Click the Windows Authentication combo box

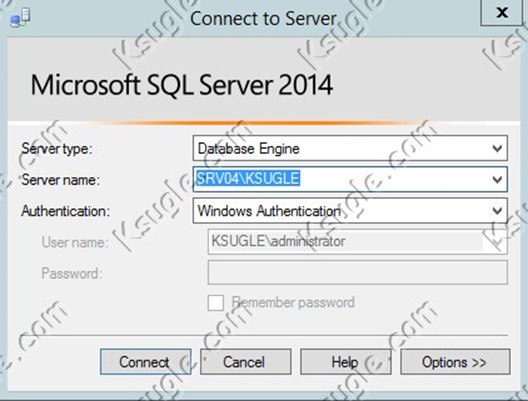(350, 211)
